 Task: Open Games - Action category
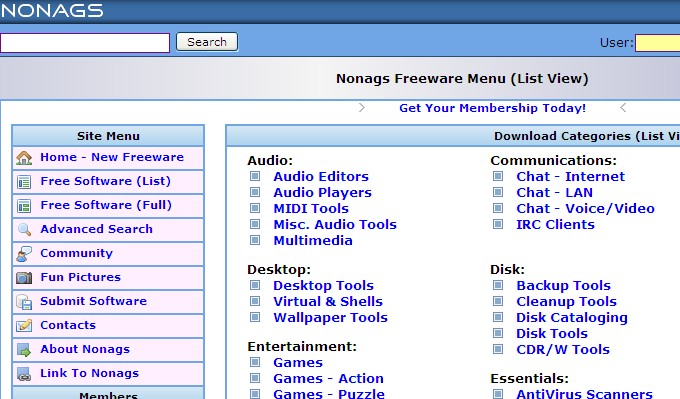click(328, 379)
